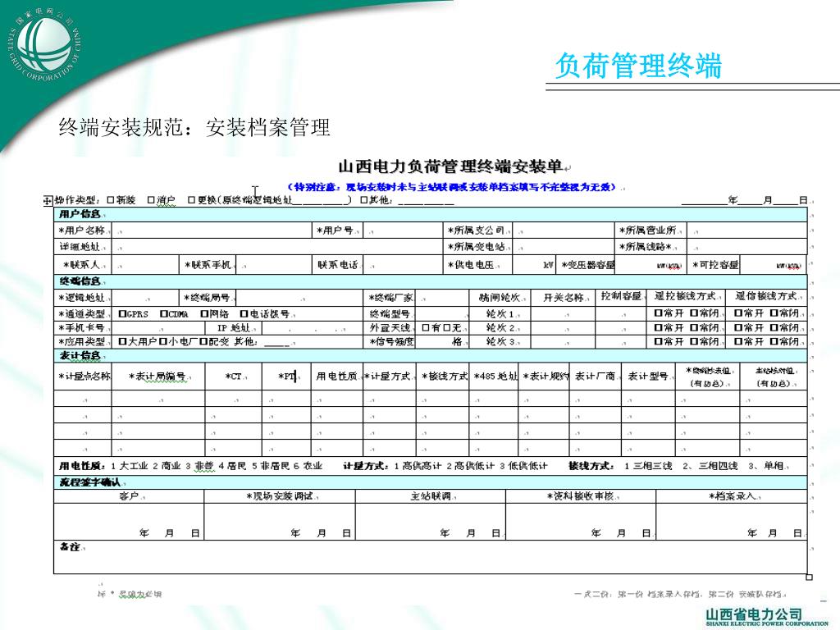Check the 其他 operation type box
Image resolution: width=840 pixels, height=630 pixels.
coord(363,200)
